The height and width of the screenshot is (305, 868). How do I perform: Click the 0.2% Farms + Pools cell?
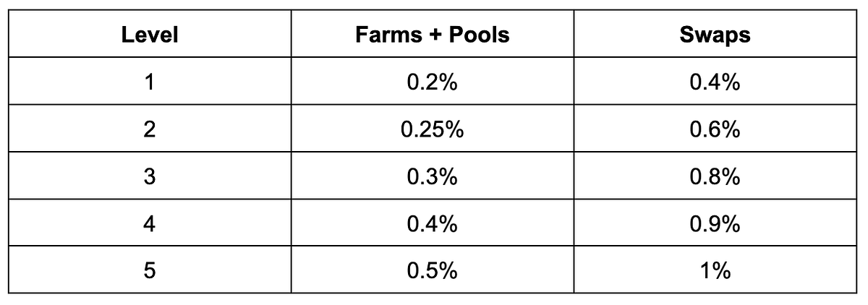click(433, 82)
